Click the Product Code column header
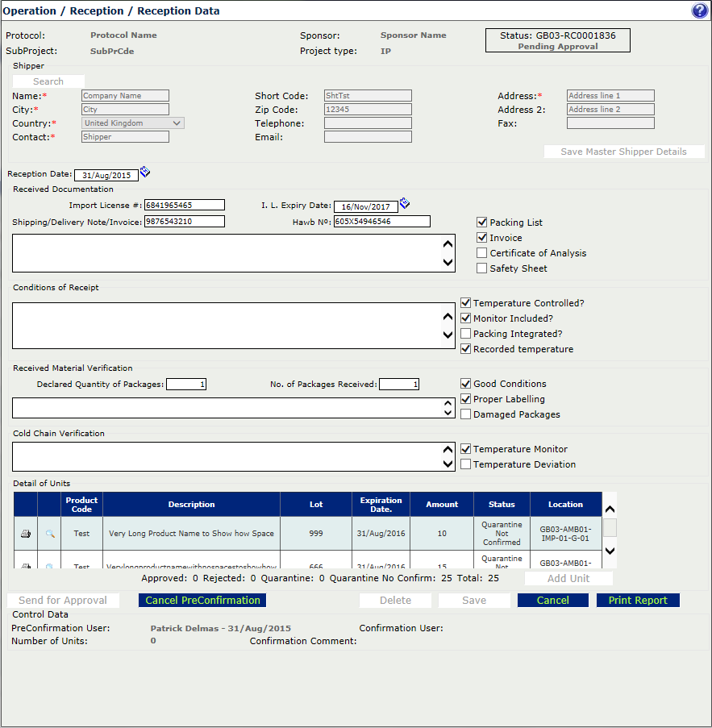The image size is (712, 728). click(81, 504)
